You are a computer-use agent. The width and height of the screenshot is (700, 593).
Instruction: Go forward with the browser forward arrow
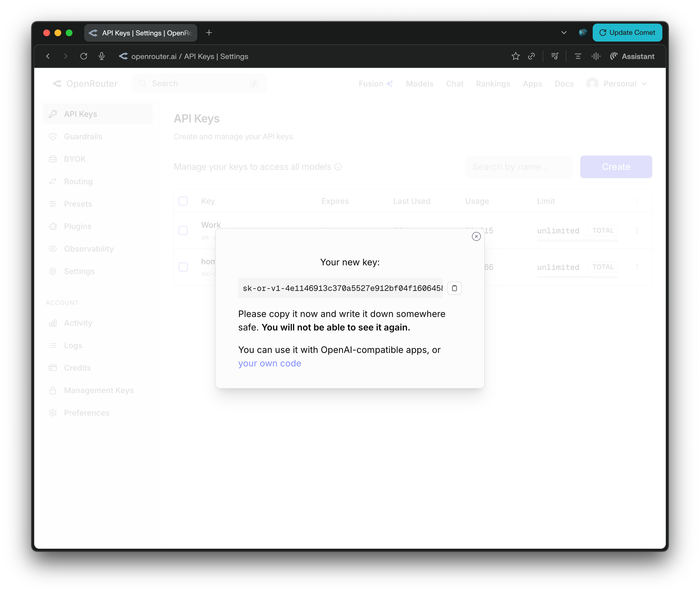pos(66,56)
